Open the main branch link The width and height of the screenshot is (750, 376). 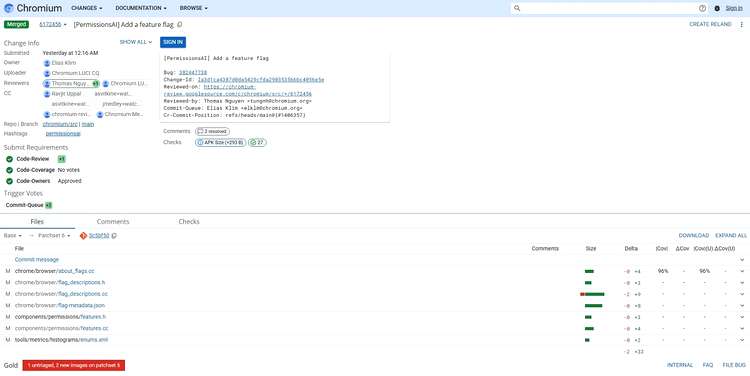click(88, 124)
